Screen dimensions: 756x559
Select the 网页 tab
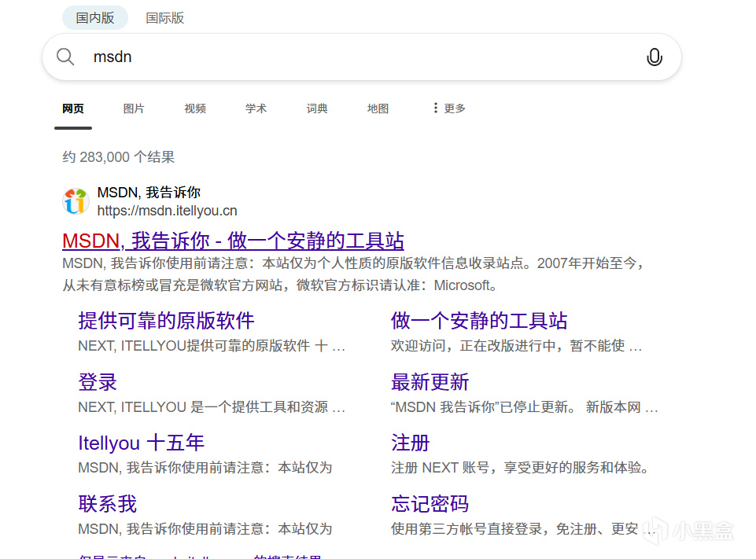(x=73, y=108)
